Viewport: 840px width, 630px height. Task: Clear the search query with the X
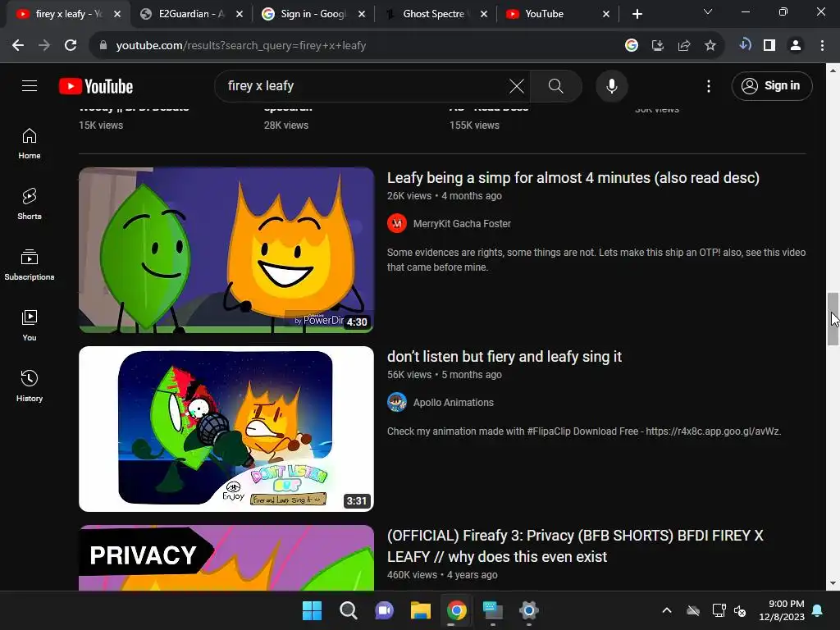tap(517, 86)
